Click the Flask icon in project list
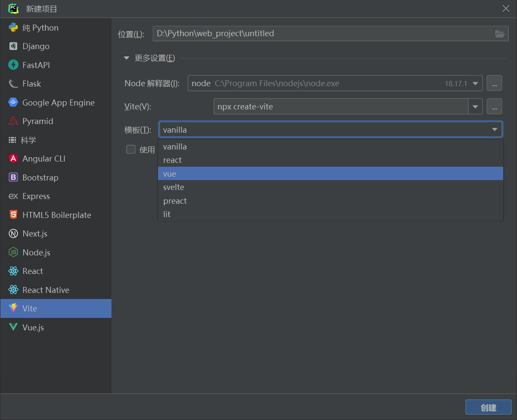 (x=13, y=84)
